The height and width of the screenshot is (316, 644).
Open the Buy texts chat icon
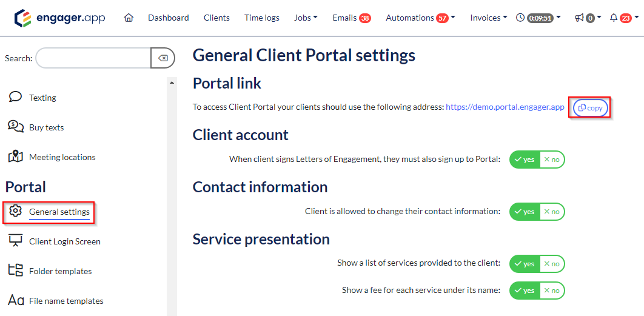(16, 127)
